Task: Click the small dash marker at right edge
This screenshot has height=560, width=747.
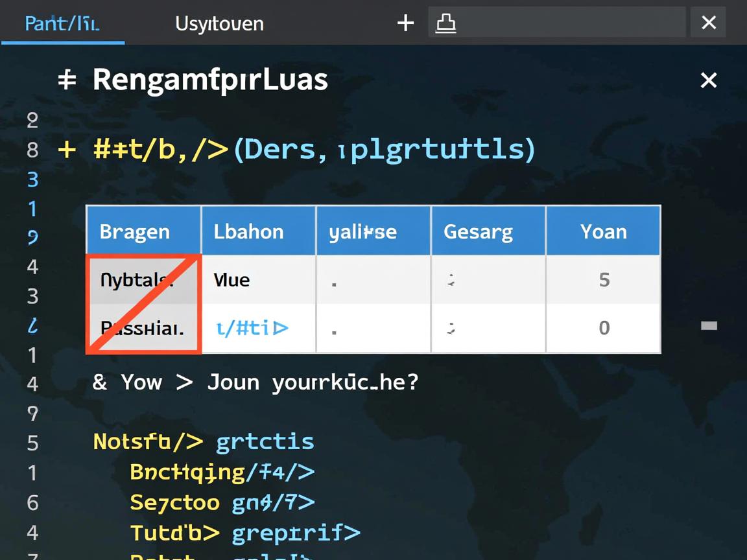Action: 709,325
